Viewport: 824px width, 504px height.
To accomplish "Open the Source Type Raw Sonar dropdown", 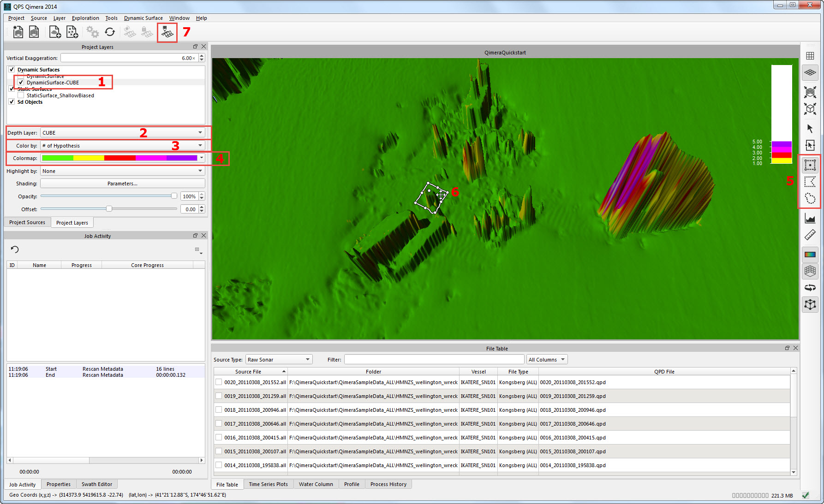I will pos(279,360).
